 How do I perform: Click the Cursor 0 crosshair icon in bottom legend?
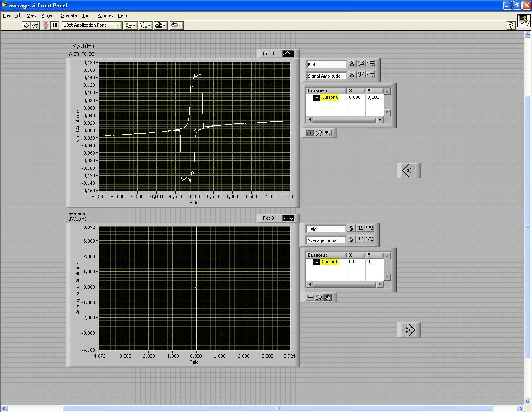(x=317, y=262)
